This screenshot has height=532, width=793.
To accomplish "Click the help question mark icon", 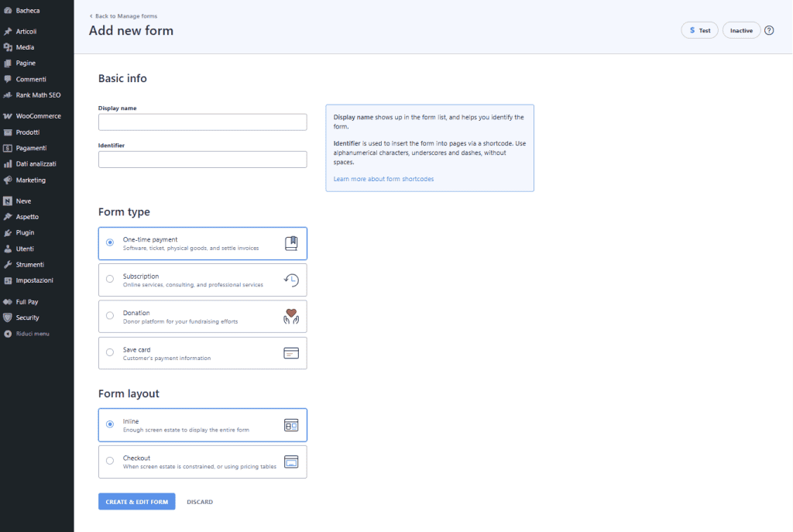I will point(769,30).
